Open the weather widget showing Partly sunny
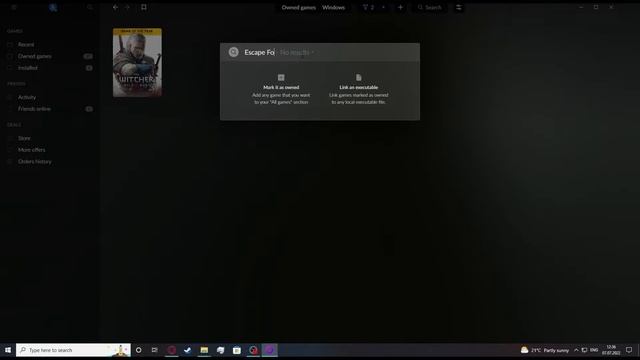Image resolution: width=640 pixels, height=360 pixels. [545, 350]
